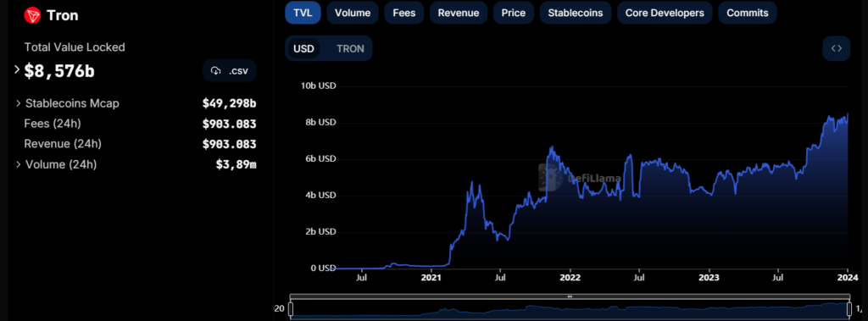This screenshot has width=868, height=321.
Task: Click the Revenue (24h) label
Action: click(x=63, y=144)
